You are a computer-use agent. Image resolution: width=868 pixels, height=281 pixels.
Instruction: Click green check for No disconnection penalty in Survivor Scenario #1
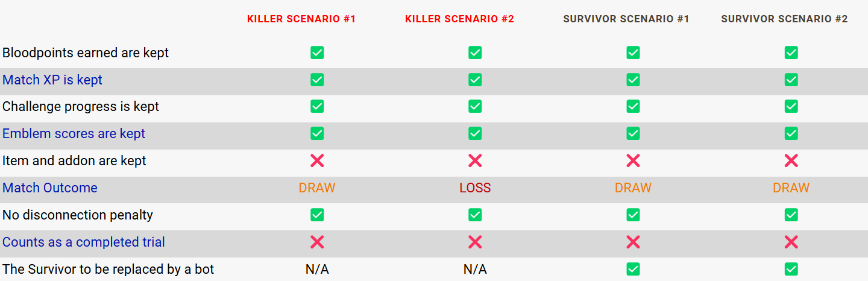pos(633,215)
